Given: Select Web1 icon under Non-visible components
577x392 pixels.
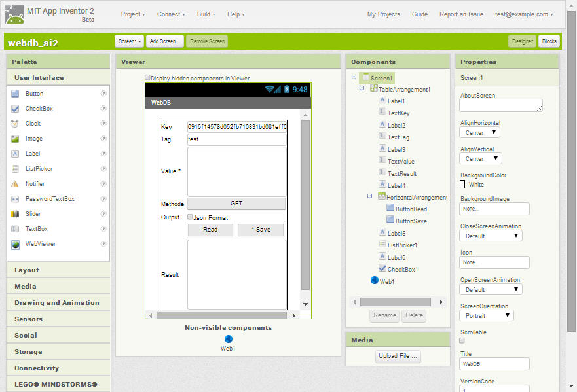Looking at the screenshot, I should [x=228, y=339].
